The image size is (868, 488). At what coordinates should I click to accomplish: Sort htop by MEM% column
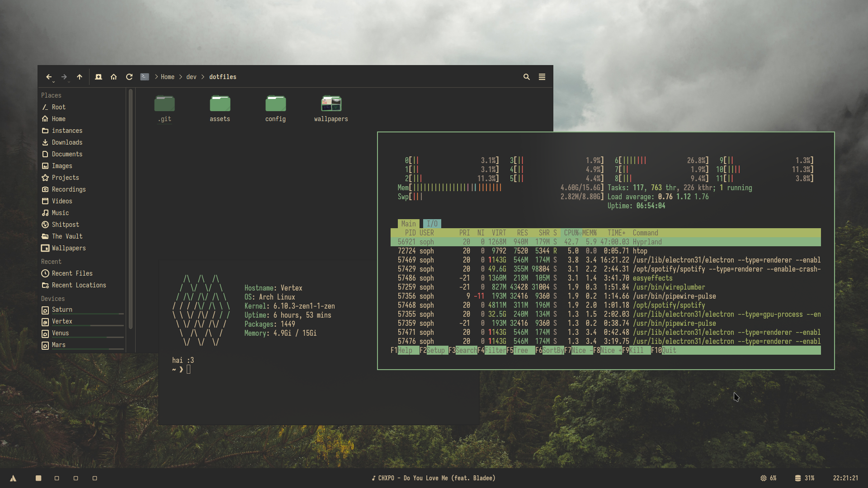590,233
